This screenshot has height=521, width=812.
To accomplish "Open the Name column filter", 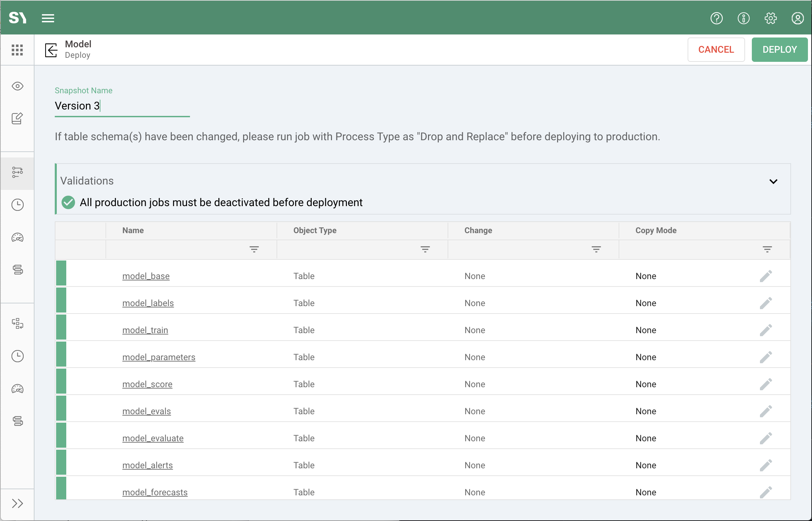I will (x=254, y=250).
